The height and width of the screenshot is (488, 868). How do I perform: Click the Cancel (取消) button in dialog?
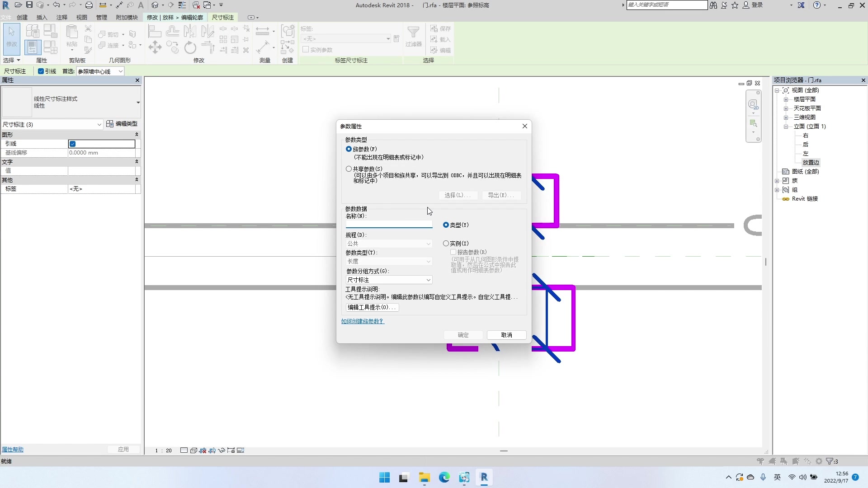pyautogui.click(x=506, y=335)
